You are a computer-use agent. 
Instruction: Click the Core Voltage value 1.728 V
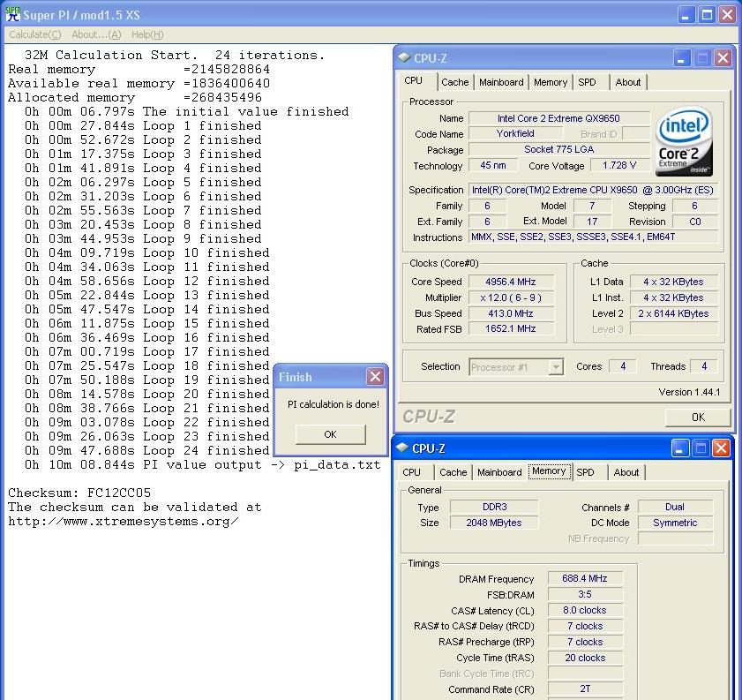coord(619,165)
